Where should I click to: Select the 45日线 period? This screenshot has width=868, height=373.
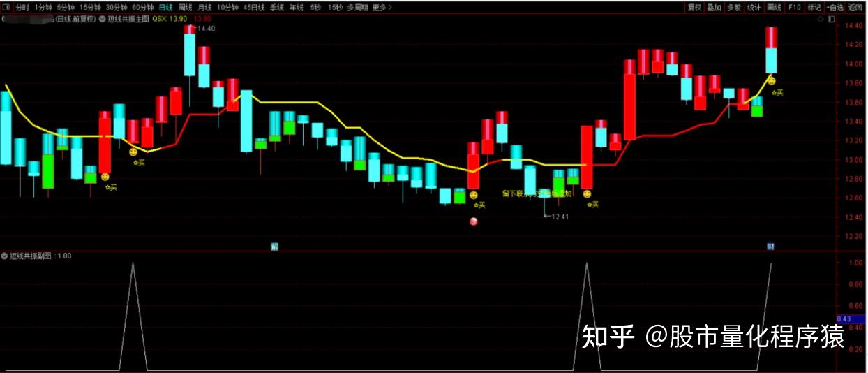(x=254, y=8)
